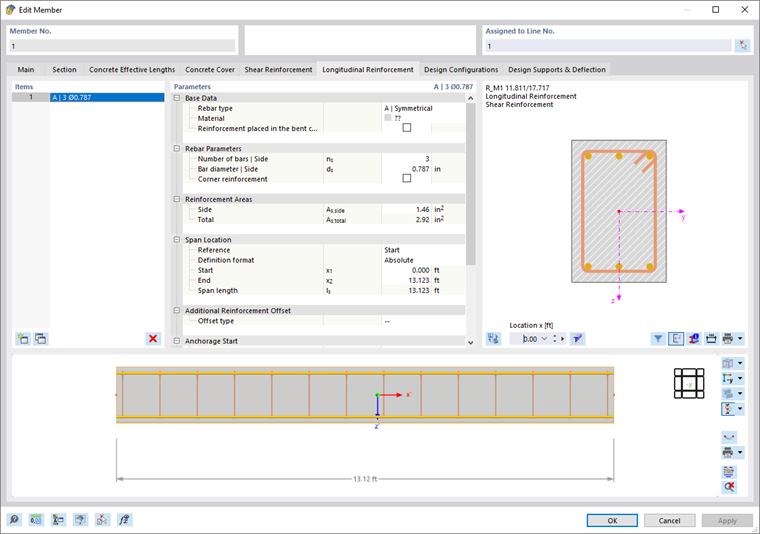Collapse the Anchorage Start group

177,341
